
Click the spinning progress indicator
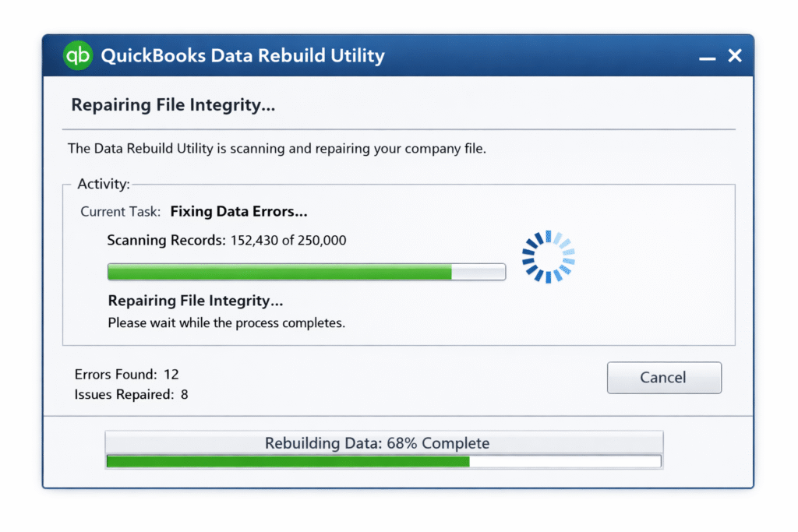coord(549,257)
